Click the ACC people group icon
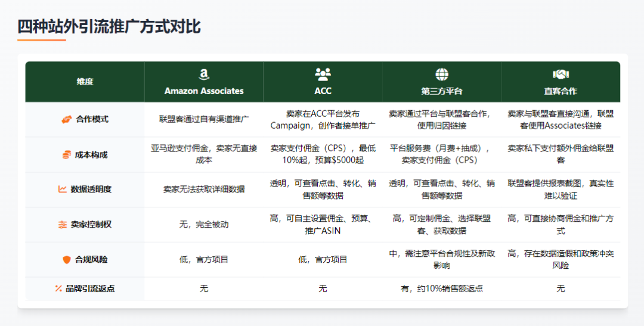Screen dimensions: 644x326 [323, 74]
